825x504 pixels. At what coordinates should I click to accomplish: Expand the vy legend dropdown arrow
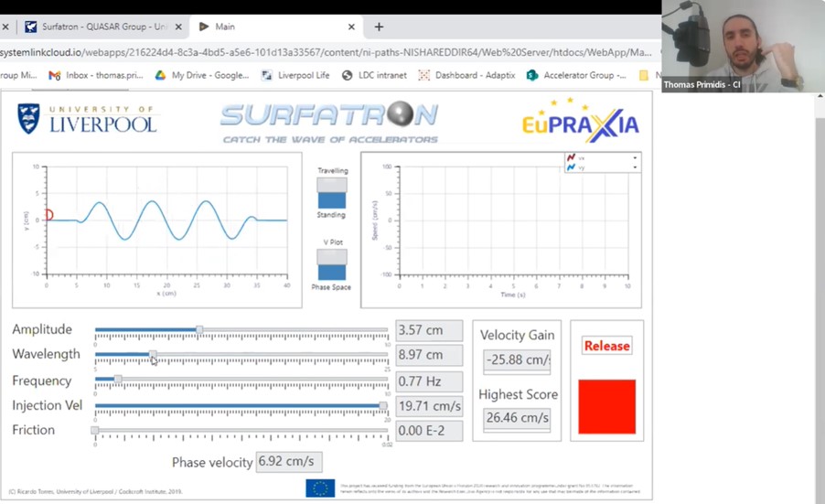click(x=635, y=167)
